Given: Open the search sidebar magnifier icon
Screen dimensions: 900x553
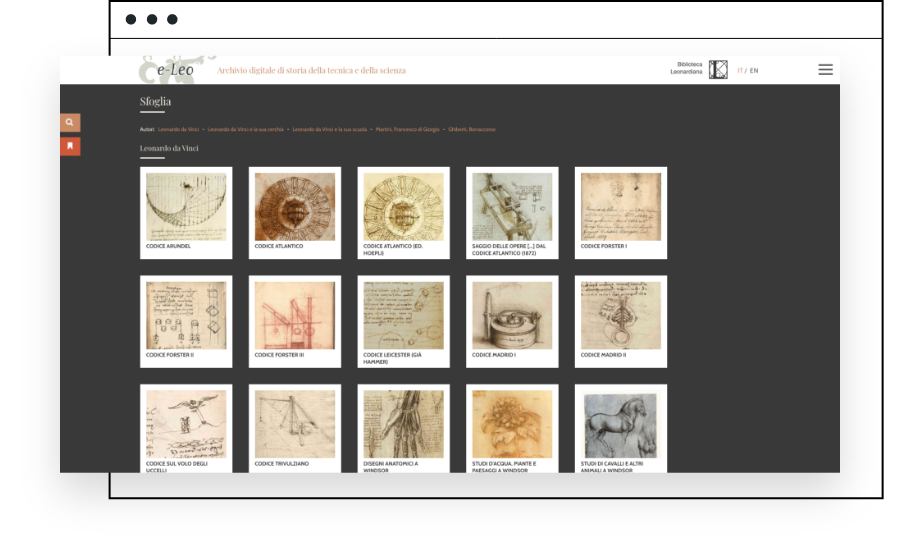Looking at the screenshot, I should click(x=70, y=122).
